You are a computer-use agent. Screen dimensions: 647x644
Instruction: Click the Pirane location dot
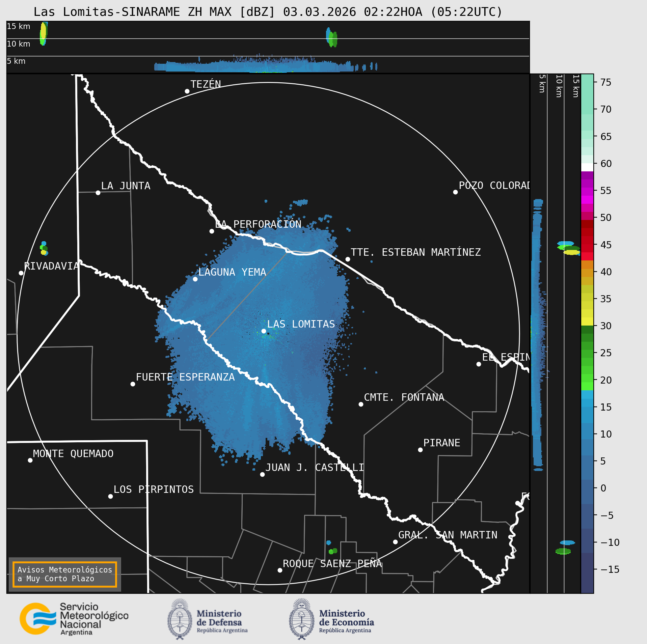420,450
